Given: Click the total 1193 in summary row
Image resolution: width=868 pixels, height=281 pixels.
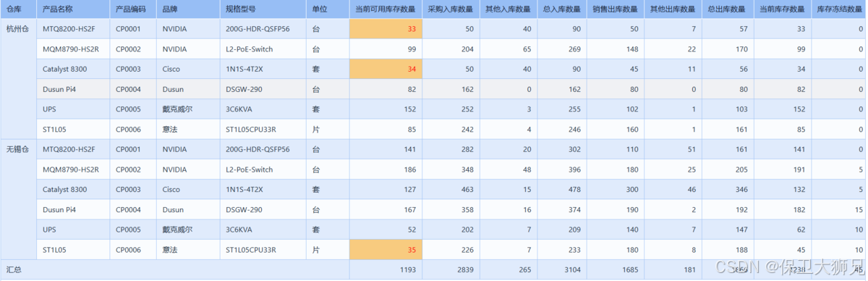Looking at the screenshot, I should pos(386,269).
